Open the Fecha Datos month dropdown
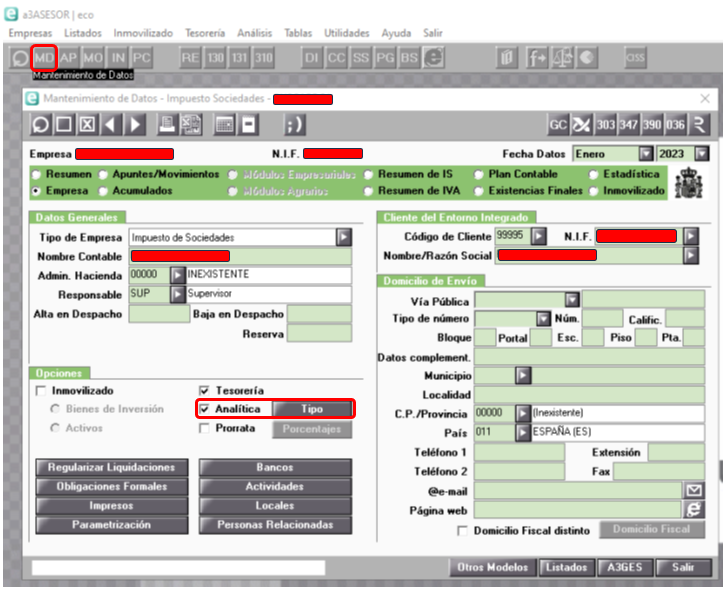 [645, 154]
